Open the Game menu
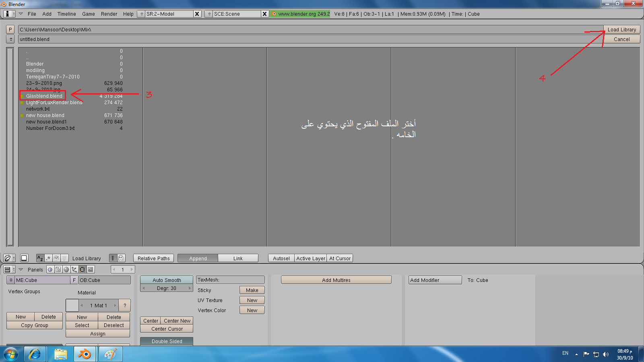Viewport: 644px width, 362px height. [89, 14]
